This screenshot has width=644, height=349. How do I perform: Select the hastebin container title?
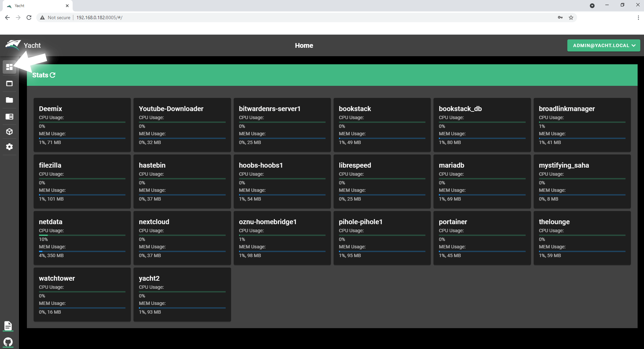(x=152, y=165)
